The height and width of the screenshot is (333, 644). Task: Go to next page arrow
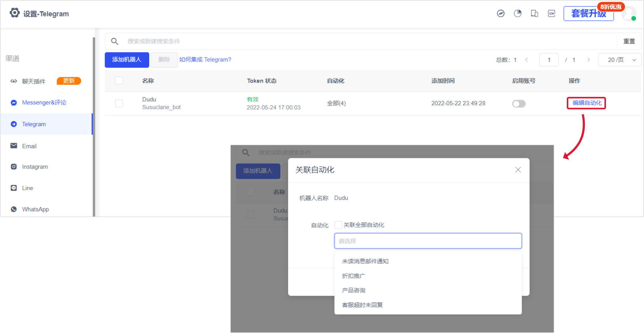589,59
